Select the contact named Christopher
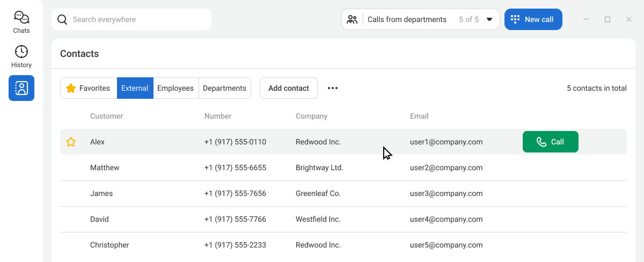The image size is (644, 262). 109,245
